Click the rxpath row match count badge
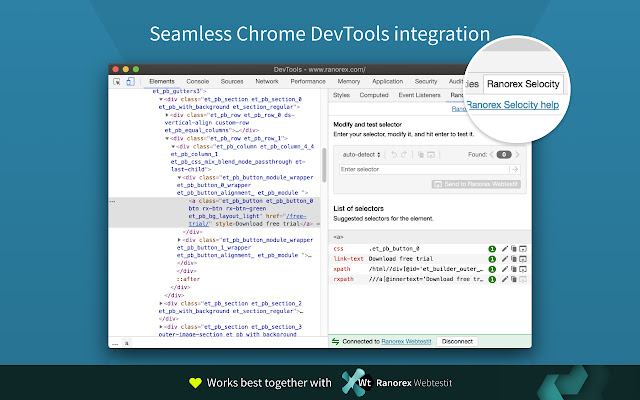Image resolution: width=640 pixels, height=400 pixels. point(492,280)
